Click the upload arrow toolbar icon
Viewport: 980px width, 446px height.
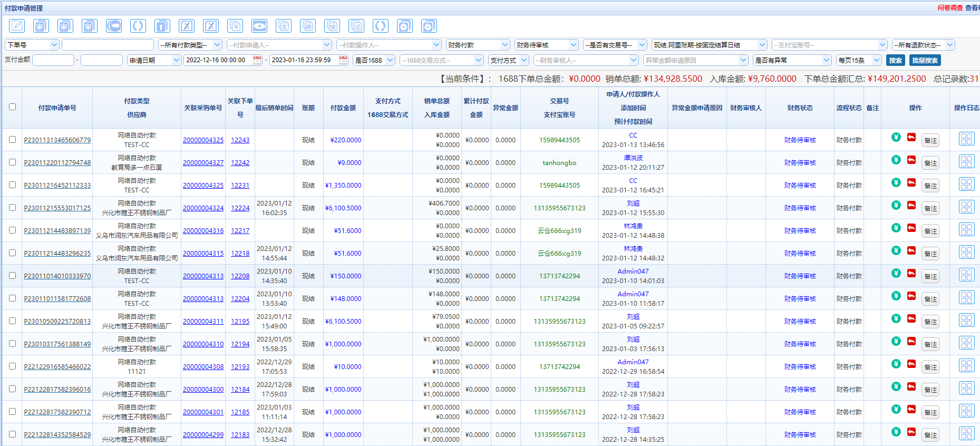click(x=162, y=26)
